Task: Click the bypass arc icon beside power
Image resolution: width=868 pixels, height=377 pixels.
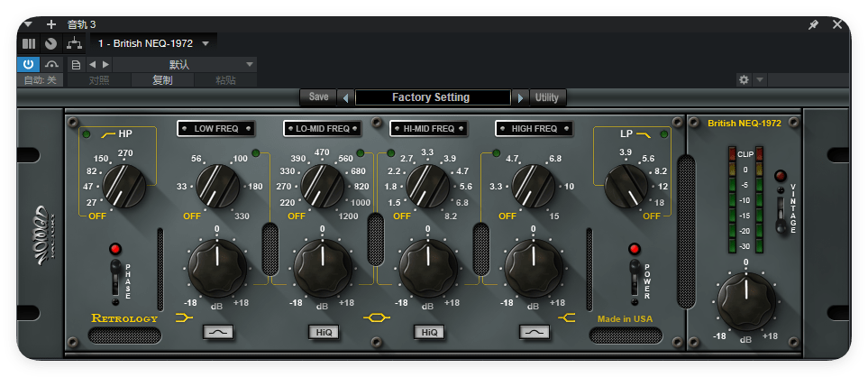Action: pyautogui.click(x=52, y=64)
